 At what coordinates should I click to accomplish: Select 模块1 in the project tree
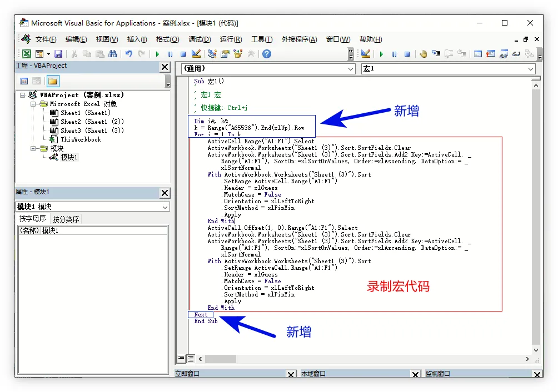click(69, 158)
